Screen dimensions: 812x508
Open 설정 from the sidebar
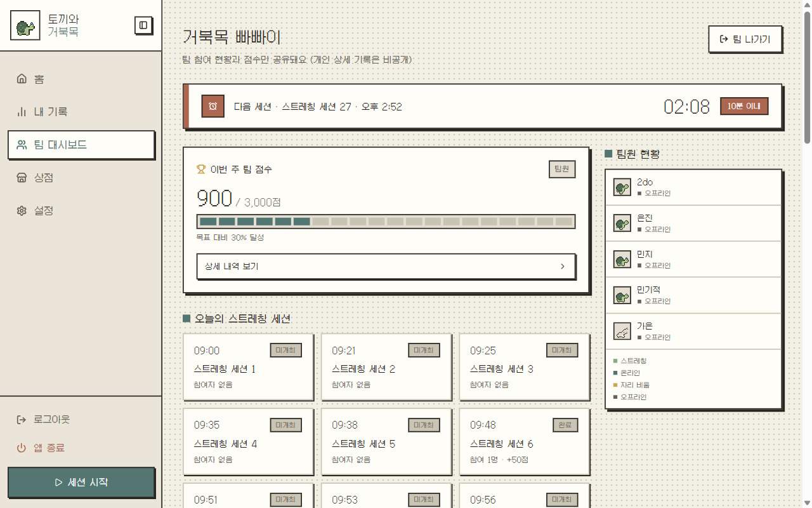(x=81, y=211)
